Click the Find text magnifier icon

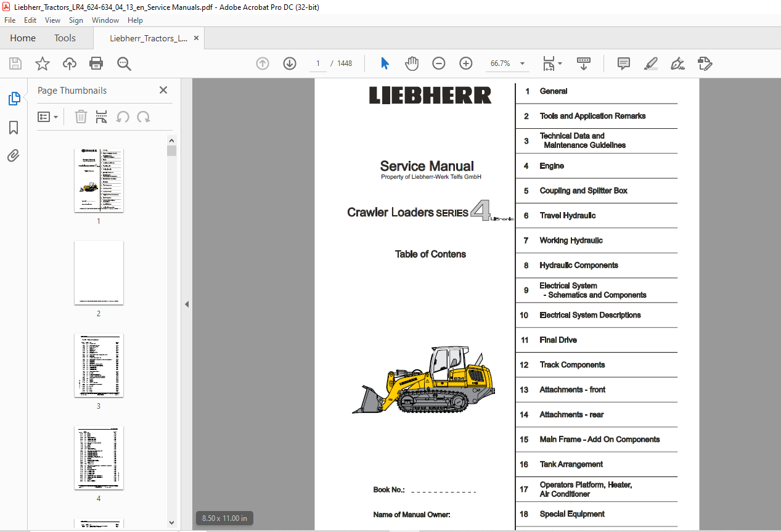(124, 63)
